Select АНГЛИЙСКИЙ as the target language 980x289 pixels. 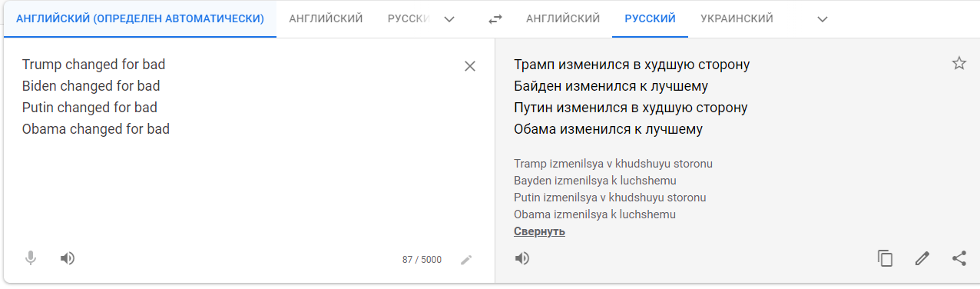pyautogui.click(x=563, y=18)
